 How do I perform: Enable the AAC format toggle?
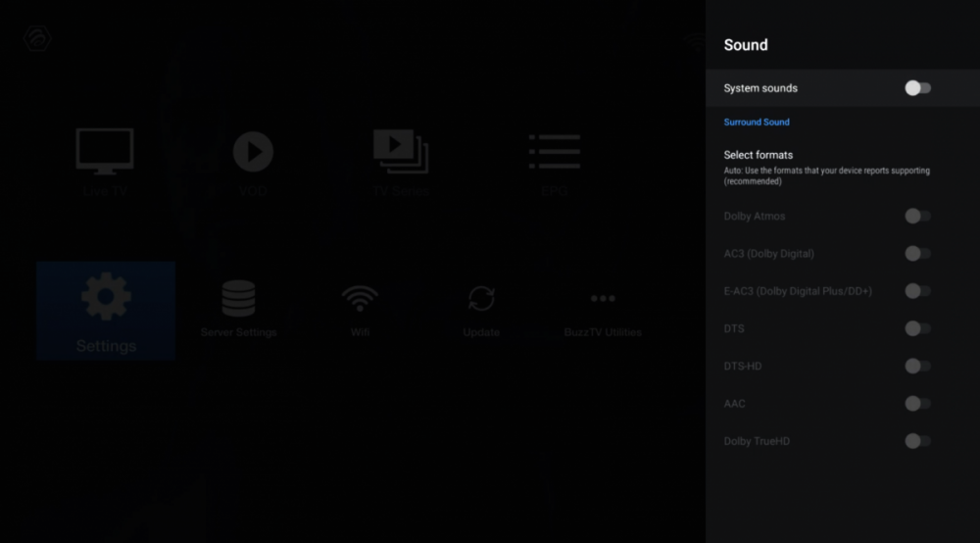(917, 404)
